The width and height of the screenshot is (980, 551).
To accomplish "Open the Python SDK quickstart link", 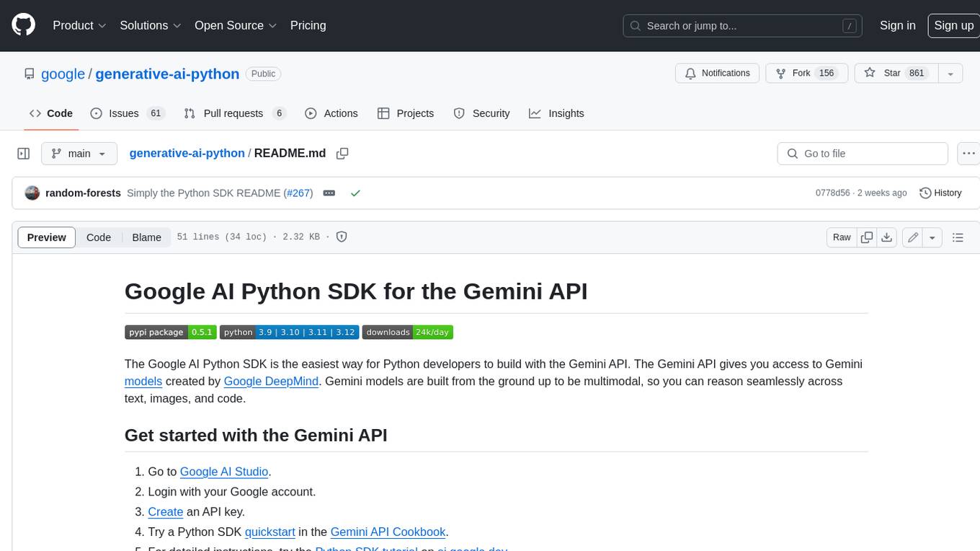I will click(270, 532).
